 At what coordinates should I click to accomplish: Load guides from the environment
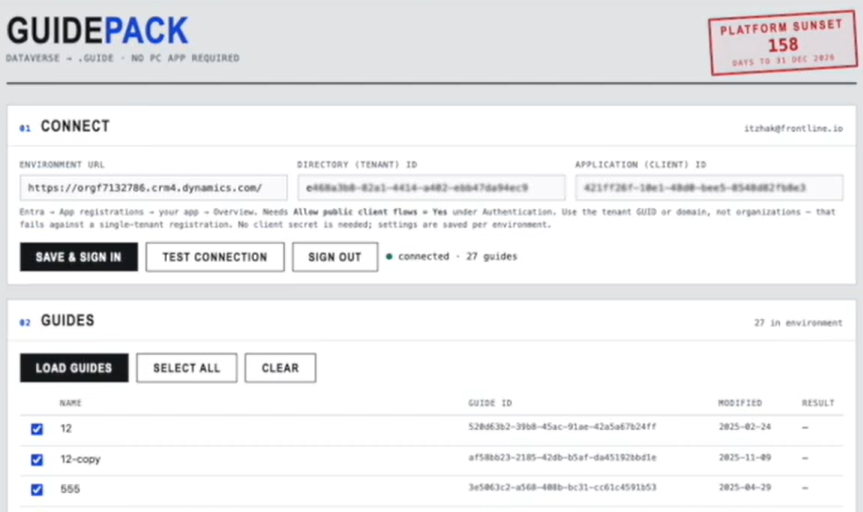tap(74, 368)
